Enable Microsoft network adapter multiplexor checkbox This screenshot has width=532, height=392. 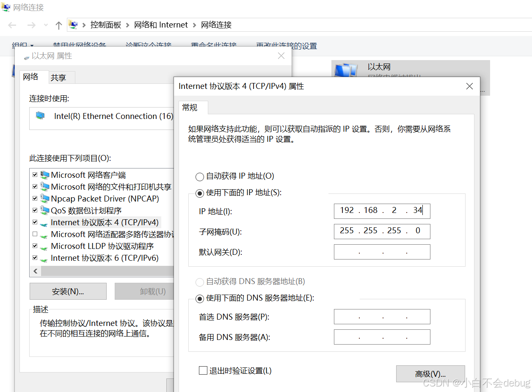click(35, 234)
